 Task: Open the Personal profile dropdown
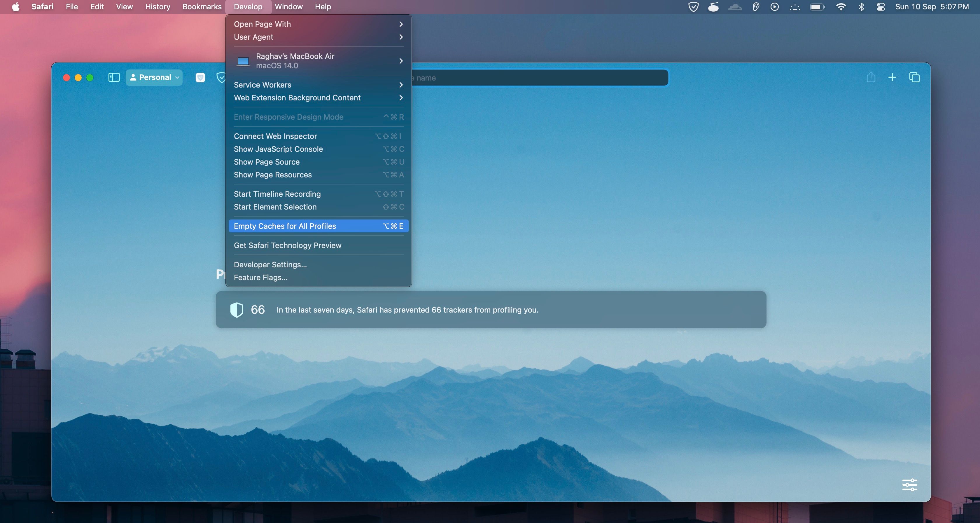(154, 78)
